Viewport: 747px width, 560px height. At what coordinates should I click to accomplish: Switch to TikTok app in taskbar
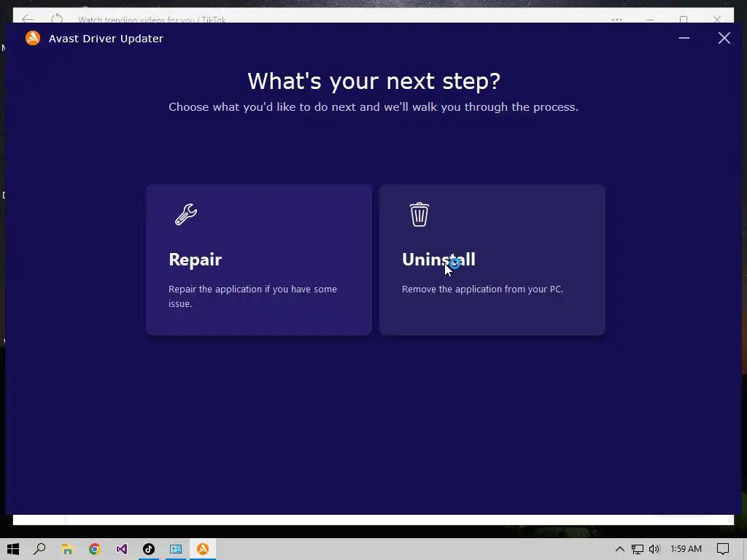pyautogui.click(x=149, y=549)
